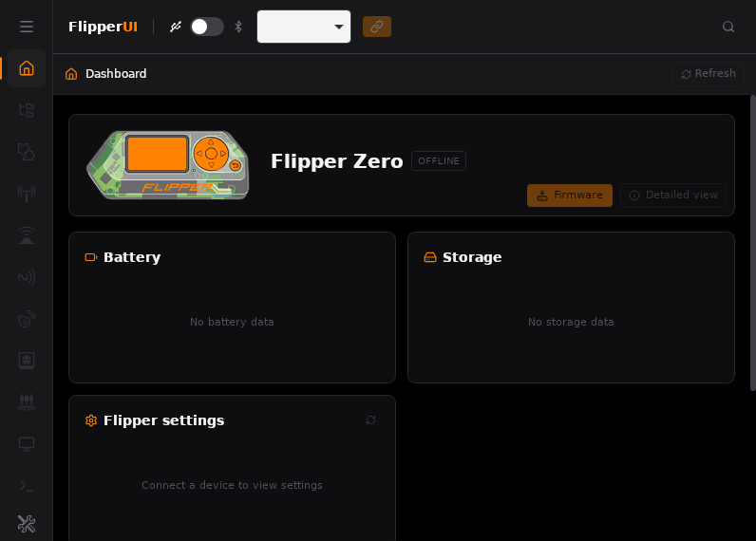Click the page vertical scrollbar
Image resolution: width=756 pixels, height=541 pixels.
[x=753, y=243]
